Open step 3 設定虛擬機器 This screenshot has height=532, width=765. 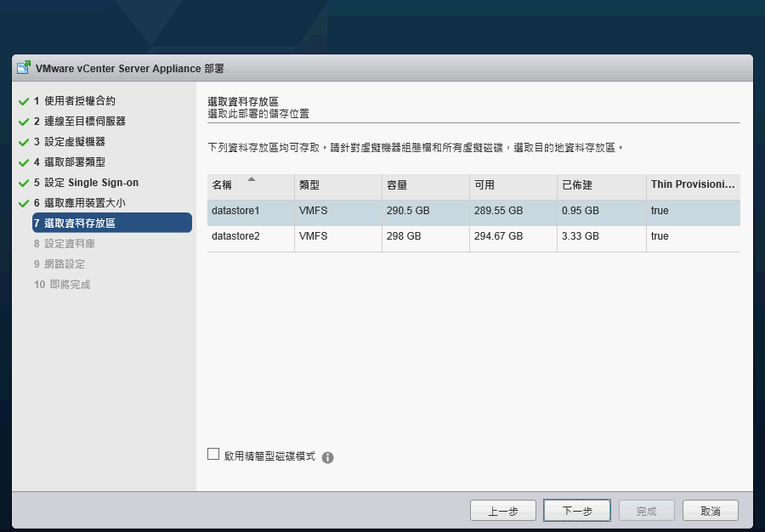coord(70,142)
